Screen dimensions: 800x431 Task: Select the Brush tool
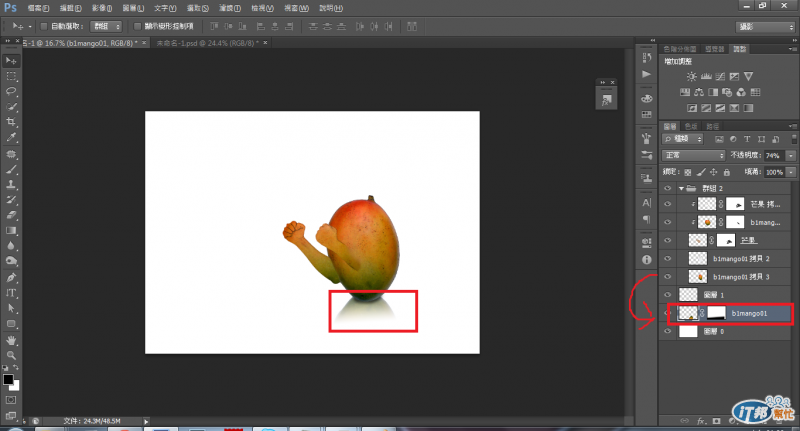point(11,169)
